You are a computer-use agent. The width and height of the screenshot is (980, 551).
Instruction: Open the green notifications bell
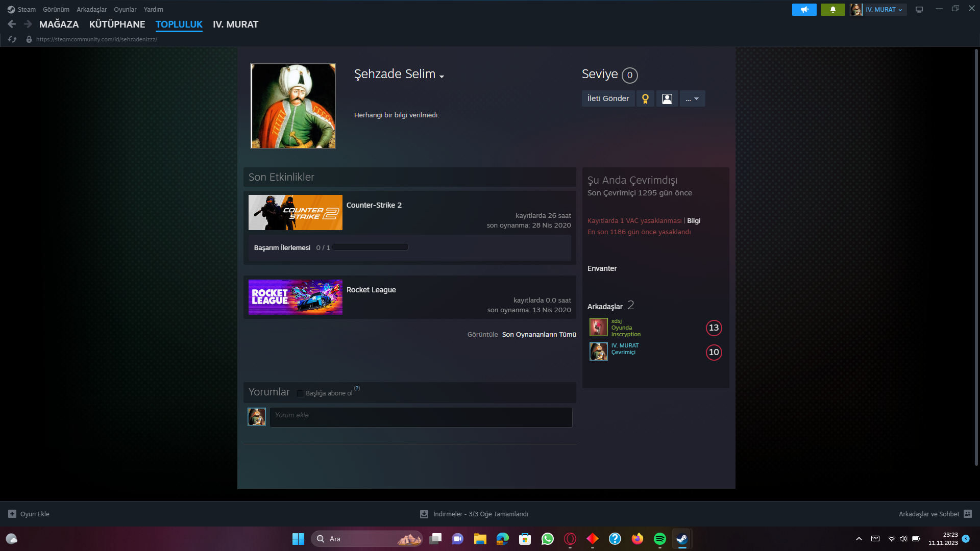pos(832,10)
